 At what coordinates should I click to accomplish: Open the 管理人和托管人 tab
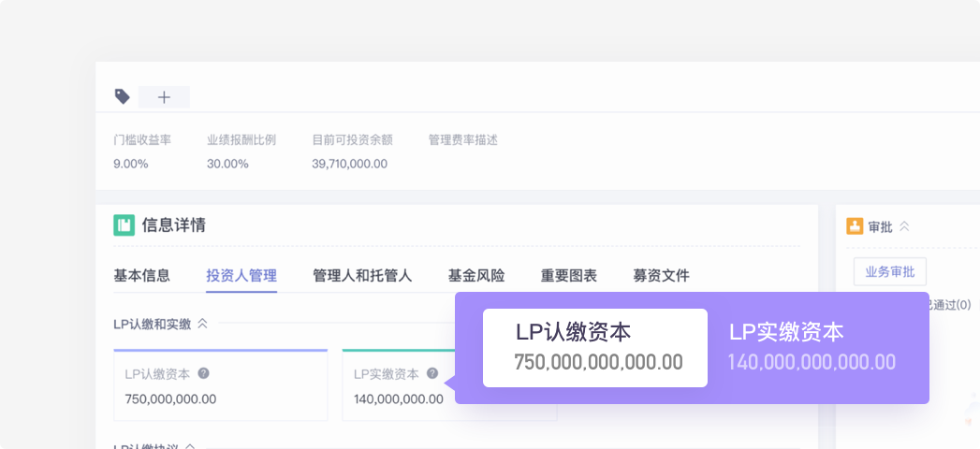coord(362,275)
